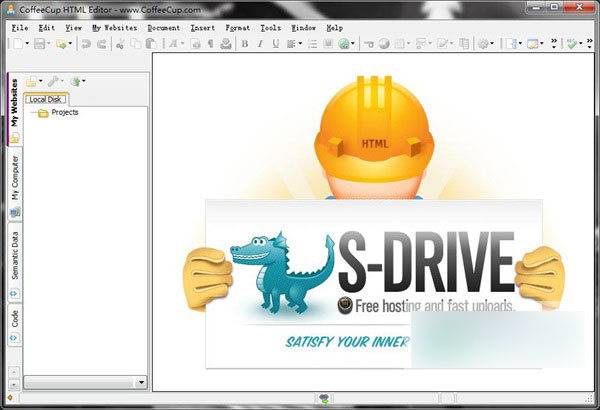Open the Insert menu
The height and width of the screenshot is (410, 600).
[x=203, y=28]
